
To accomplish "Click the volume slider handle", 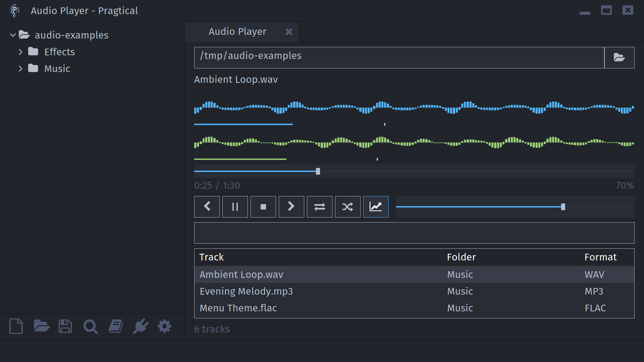I will pyautogui.click(x=563, y=207).
